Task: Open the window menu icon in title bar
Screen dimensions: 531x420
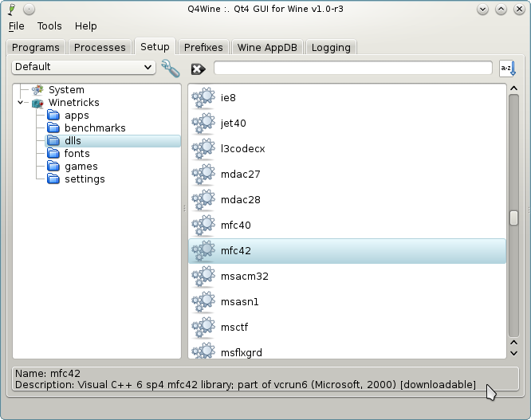Action: click(x=10, y=9)
